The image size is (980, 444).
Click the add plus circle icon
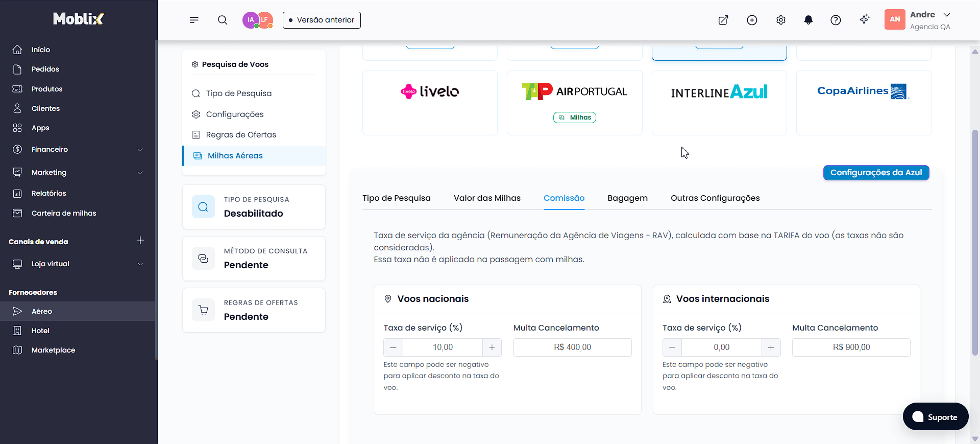752,20
